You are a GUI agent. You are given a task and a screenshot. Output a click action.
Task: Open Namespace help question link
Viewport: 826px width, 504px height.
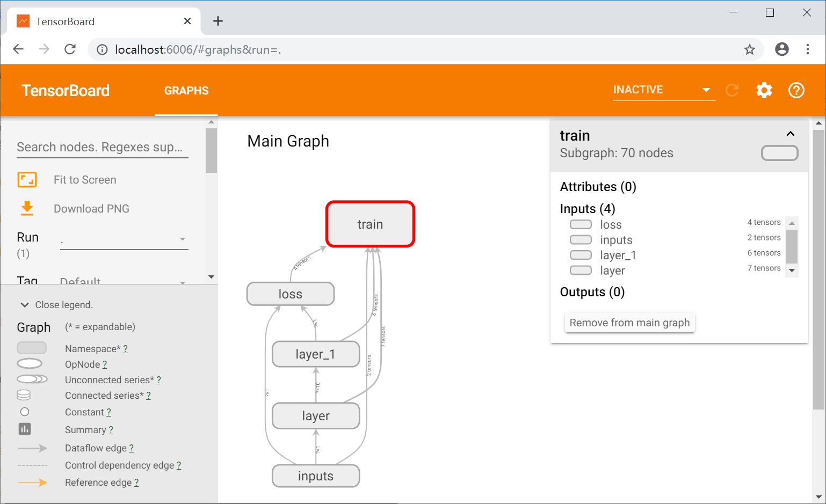[x=125, y=349]
